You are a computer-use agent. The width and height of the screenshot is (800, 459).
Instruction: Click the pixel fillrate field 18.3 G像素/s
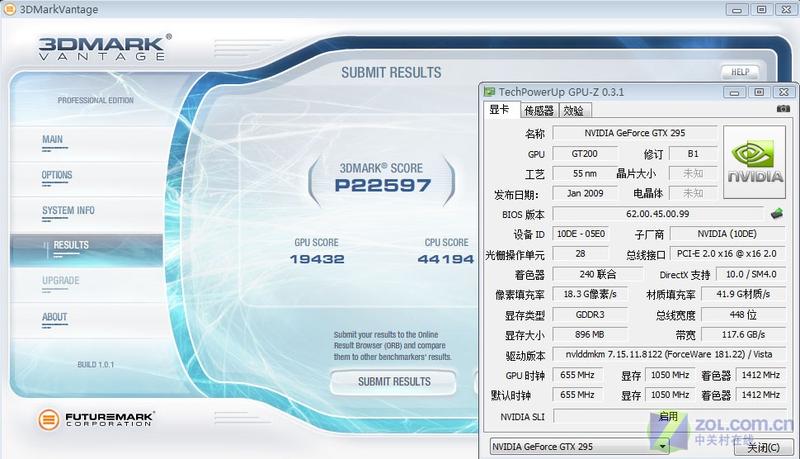click(x=590, y=294)
